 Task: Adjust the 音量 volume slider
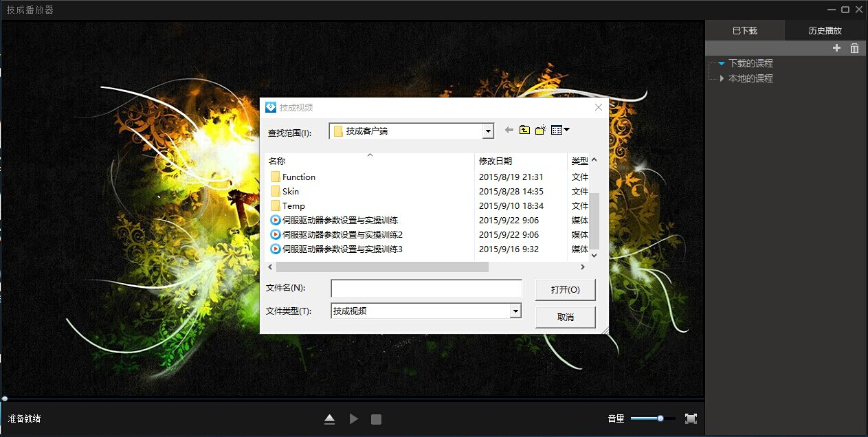click(x=653, y=418)
